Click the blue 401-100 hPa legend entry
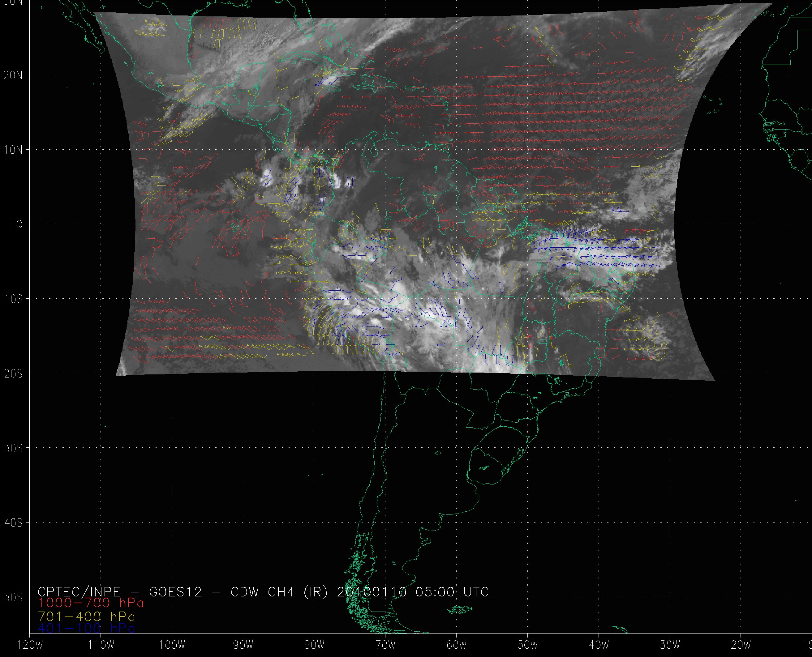Image resolution: width=812 pixels, height=657 pixels. [86, 628]
